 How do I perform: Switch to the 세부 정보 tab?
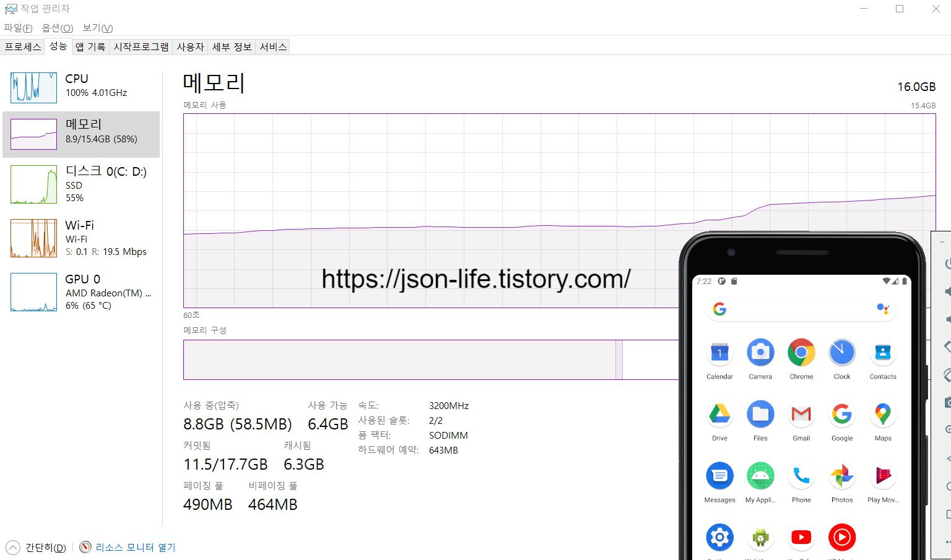click(x=232, y=47)
